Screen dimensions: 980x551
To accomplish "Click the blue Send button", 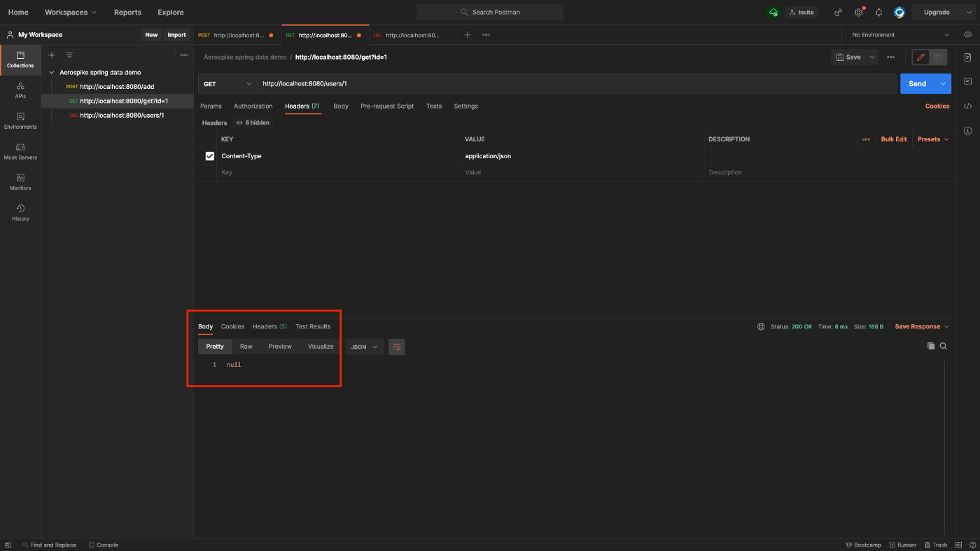I will pyautogui.click(x=918, y=83).
